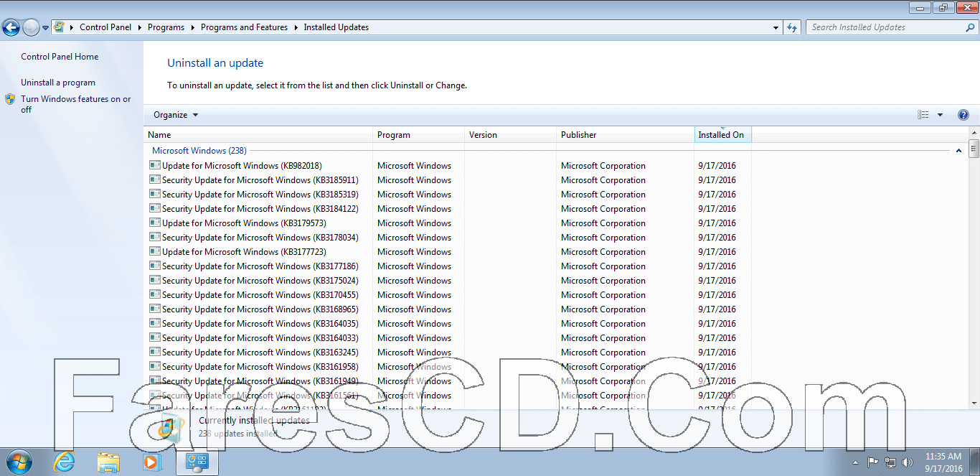The image size is (980, 476).
Task: Sort by the Name column header
Action: (x=258, y=135)
